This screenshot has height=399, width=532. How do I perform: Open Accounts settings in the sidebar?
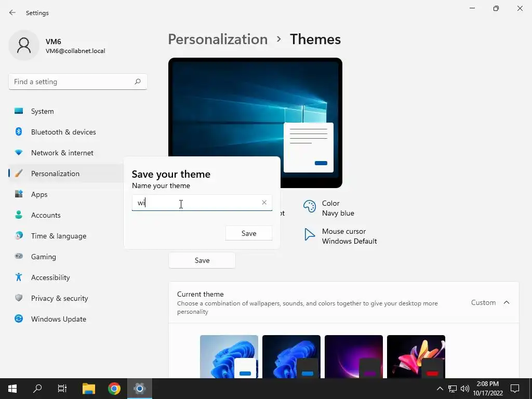point(66,215)
